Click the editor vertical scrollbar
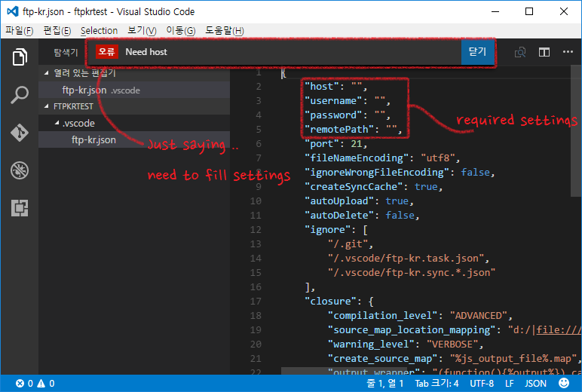582x392 pixels. (x=576, y=130)
